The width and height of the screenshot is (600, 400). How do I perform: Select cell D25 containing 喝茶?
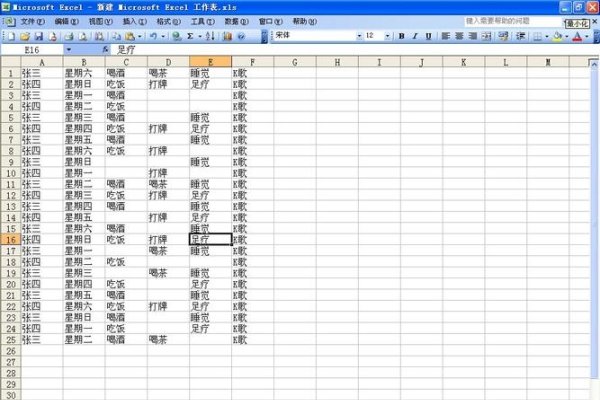click(168, 340)
